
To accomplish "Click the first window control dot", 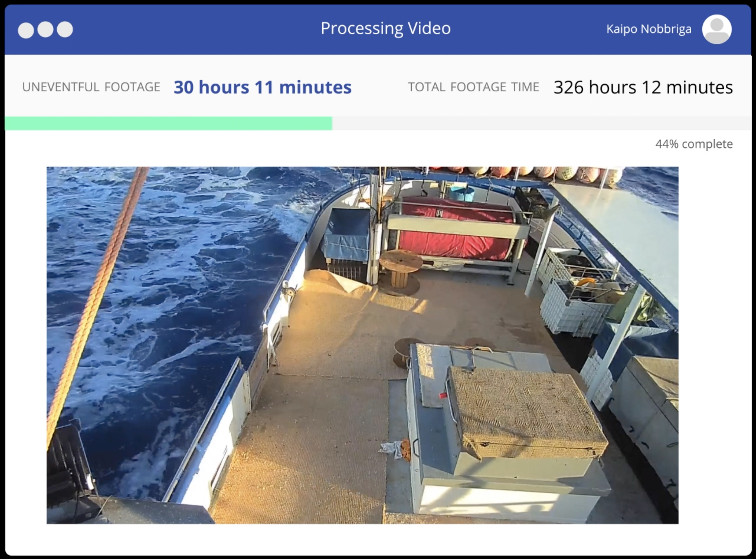I will click(x=26, y=30).
